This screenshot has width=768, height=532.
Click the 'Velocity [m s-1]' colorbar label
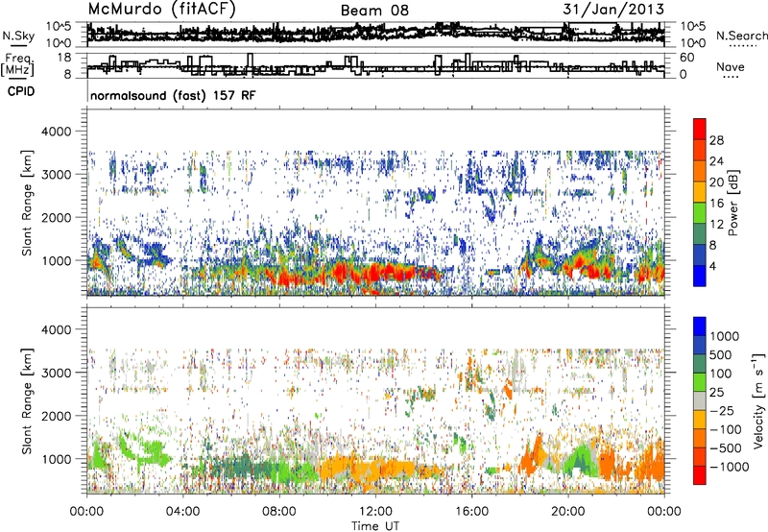tap(758, 400)
